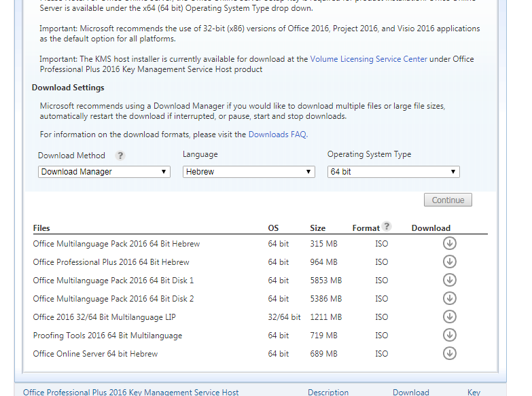532x396 pixels.
Task: Open Description tab for KMS Host product
Action: coord(328,393)
